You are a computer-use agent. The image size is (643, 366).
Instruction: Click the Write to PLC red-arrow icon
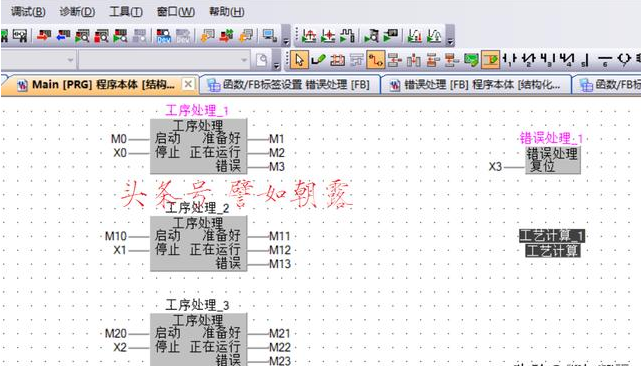coord(43,36)
